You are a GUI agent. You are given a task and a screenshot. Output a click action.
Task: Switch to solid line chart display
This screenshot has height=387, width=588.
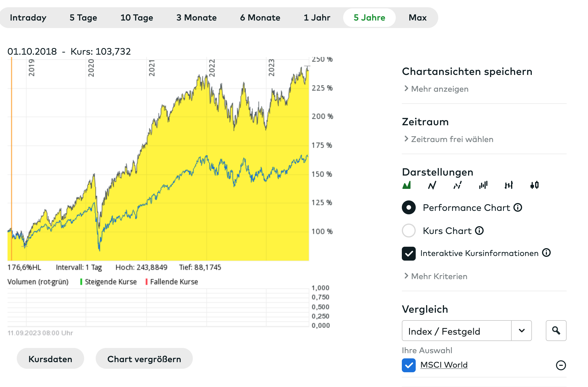(432, 185)
